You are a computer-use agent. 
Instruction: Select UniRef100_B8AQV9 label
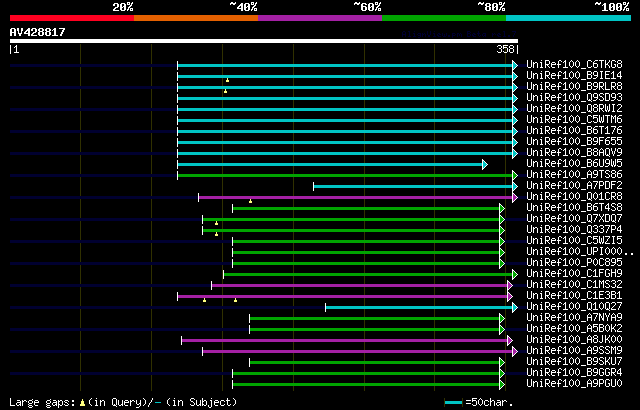[574, 153]
